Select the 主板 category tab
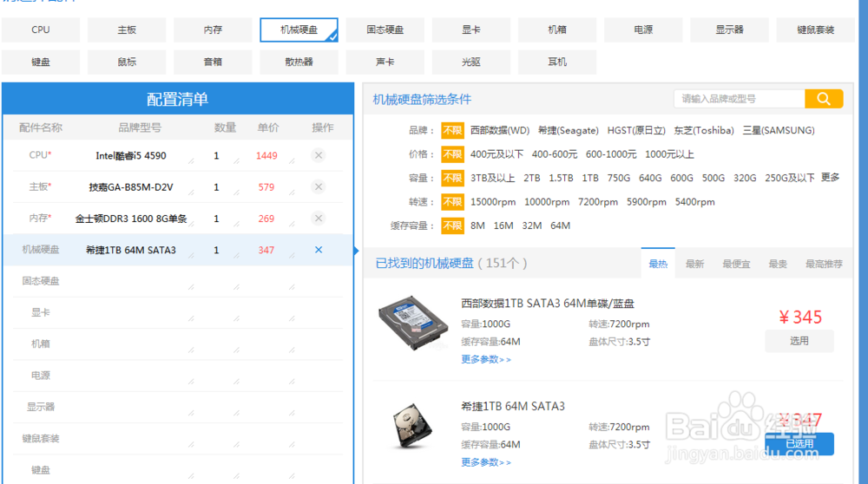Image resolution: width=868 pixels, height=484 pixels. tap(127, 29)
